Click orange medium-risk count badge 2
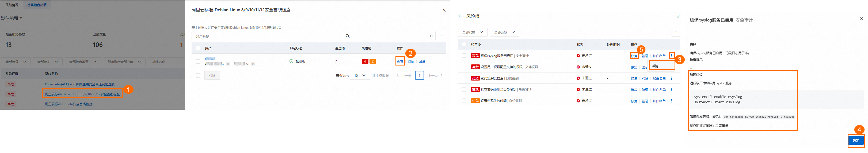868x153 pixels. [373, 61]
